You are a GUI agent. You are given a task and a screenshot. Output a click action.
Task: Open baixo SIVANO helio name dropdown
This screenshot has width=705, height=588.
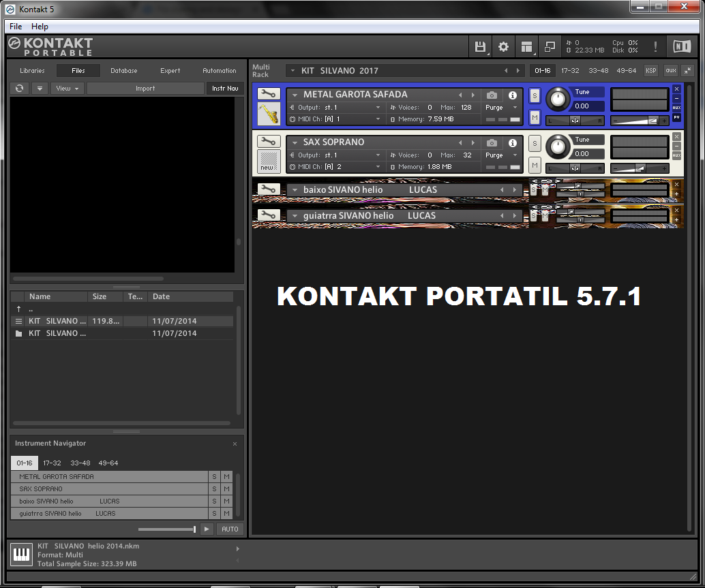[x=295, y=190]
